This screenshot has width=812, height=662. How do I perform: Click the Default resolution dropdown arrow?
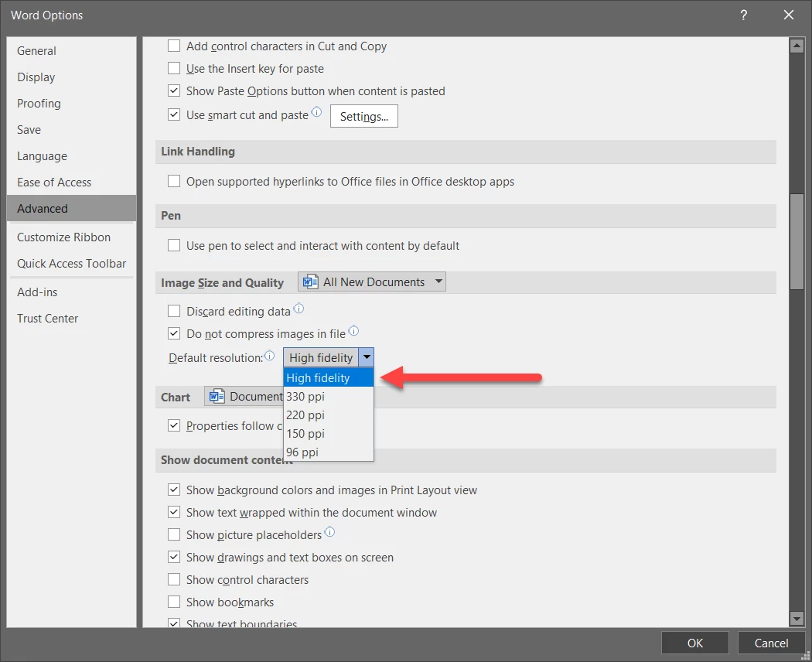click(x=366, y=357)
